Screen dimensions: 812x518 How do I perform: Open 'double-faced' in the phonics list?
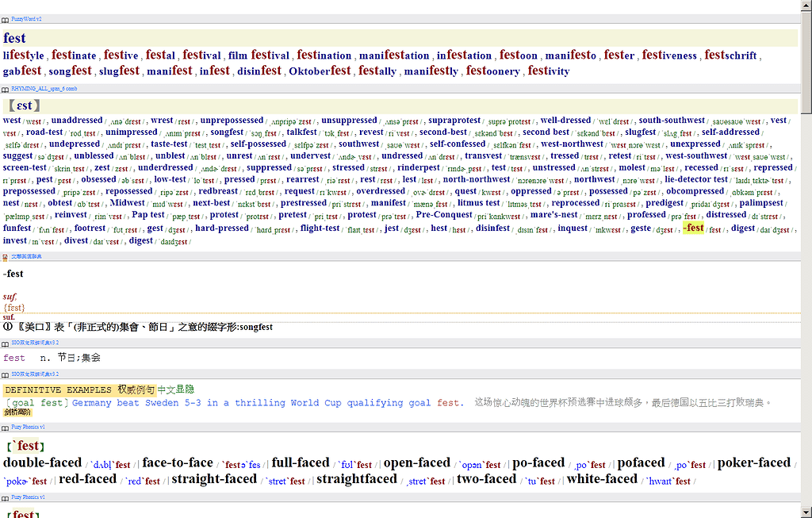pyautogui.click(x=43, y=463)
